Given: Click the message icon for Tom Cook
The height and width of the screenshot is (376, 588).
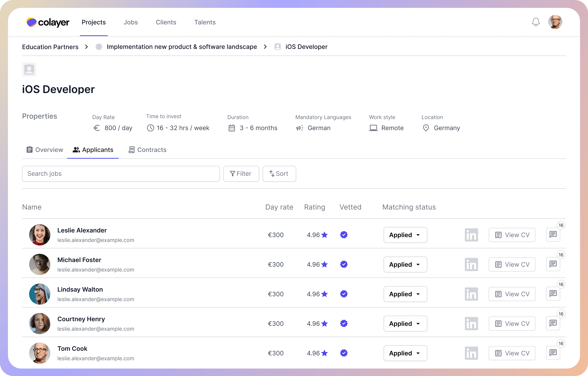Looking at the screenshot, I should tap(553, 353).
